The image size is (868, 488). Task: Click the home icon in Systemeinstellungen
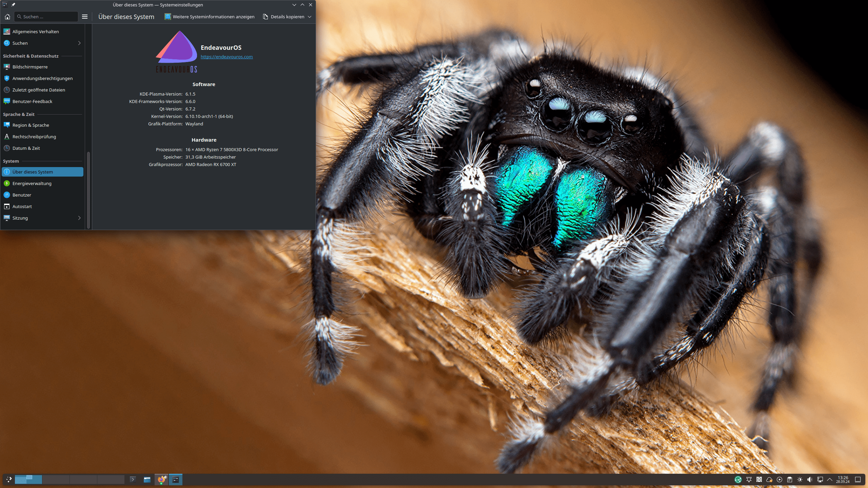[x=7, y=17]
